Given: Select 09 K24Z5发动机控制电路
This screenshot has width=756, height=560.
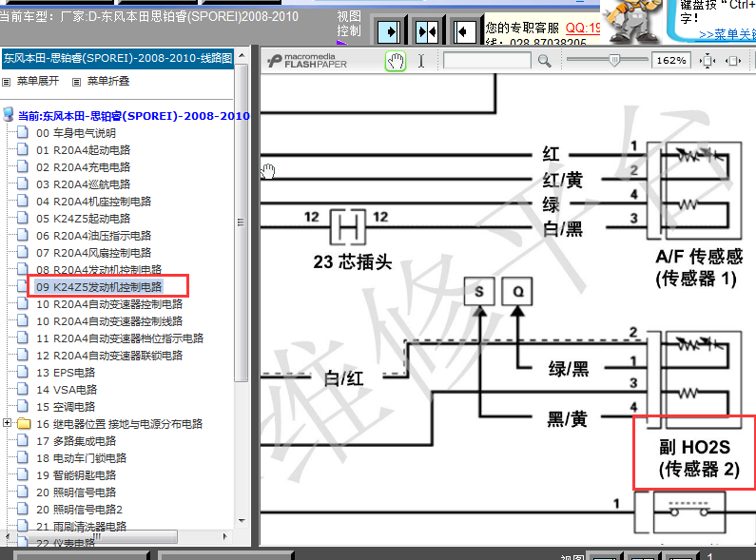Looking at the screenshot, I should click(99, 287).
